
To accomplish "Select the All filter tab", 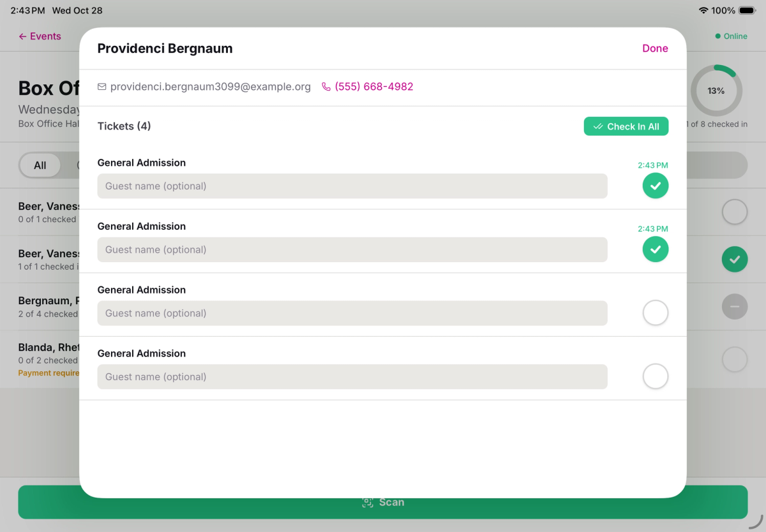I will (x=40, y=165).
